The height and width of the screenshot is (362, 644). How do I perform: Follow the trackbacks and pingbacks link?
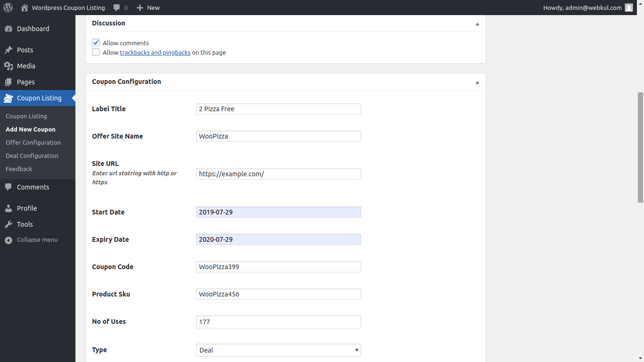pos(155,52)
